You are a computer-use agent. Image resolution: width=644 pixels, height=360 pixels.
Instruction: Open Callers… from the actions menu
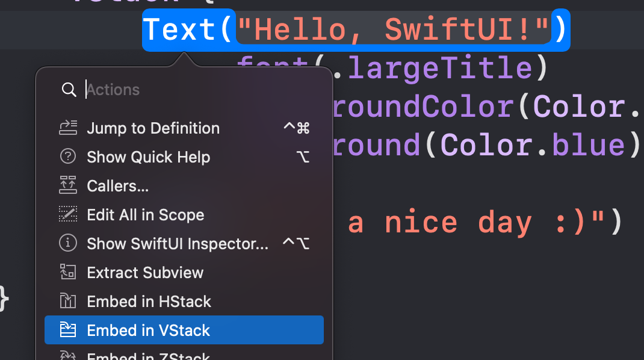tap(184, 186)
